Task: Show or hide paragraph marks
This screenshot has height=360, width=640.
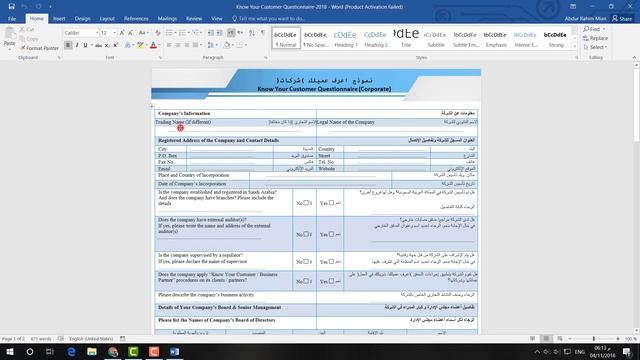Action: tap(262, 33)
